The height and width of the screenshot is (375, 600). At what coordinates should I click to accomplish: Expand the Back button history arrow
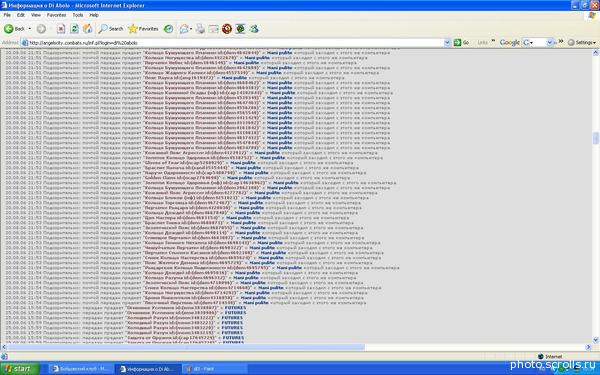pyautogui.click(x=30, y=29)
